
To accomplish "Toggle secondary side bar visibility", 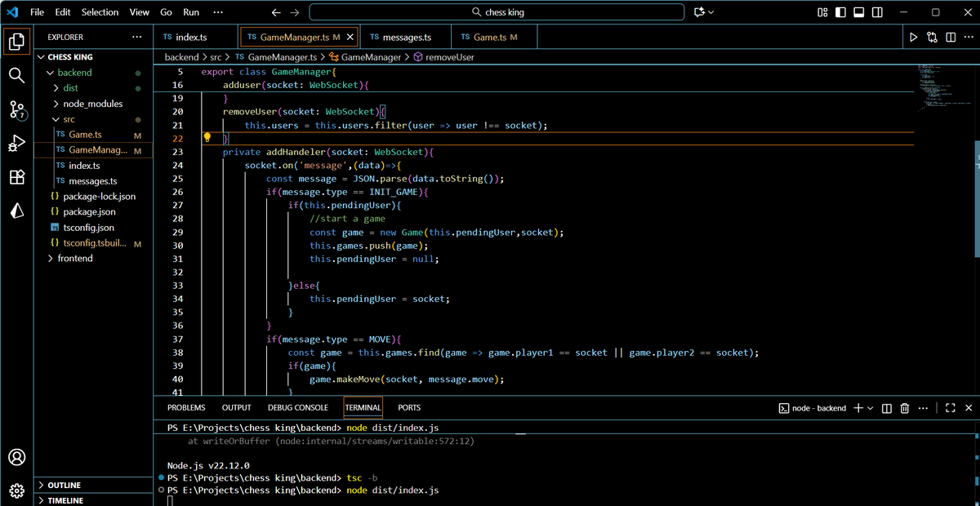I will [x=877, y=12].
